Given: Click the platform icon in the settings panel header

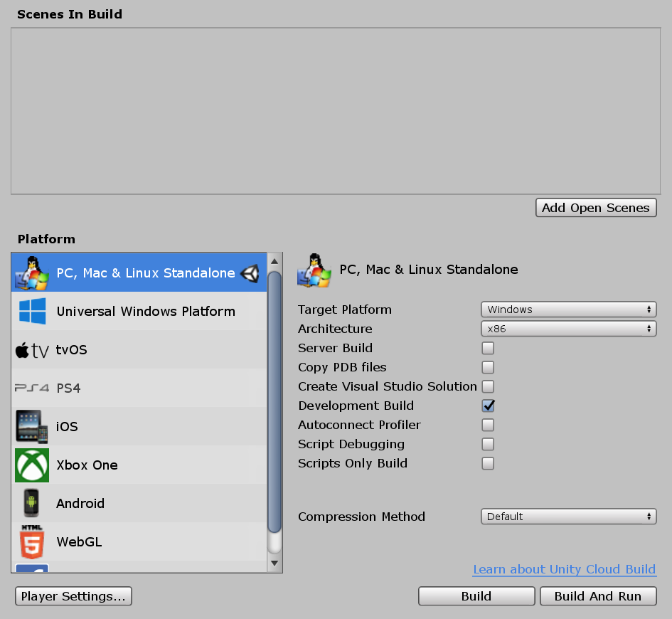Looking at the screenshot, I should pyautogui.click(x=314, y=270).
